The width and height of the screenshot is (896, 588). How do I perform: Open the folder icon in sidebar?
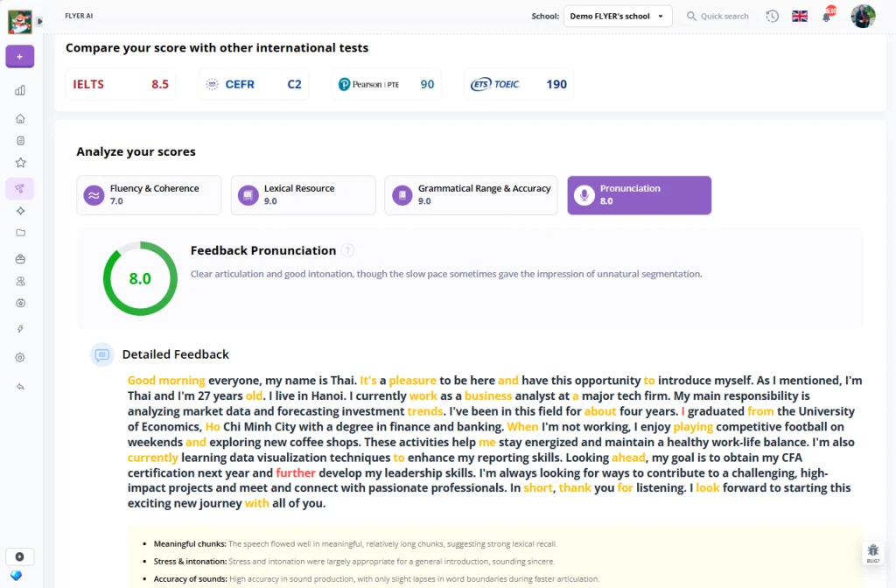click(20, 233)
